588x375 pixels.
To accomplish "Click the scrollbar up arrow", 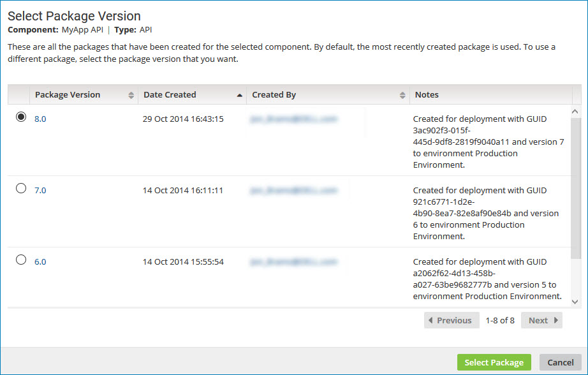I will tap(575, 110).
